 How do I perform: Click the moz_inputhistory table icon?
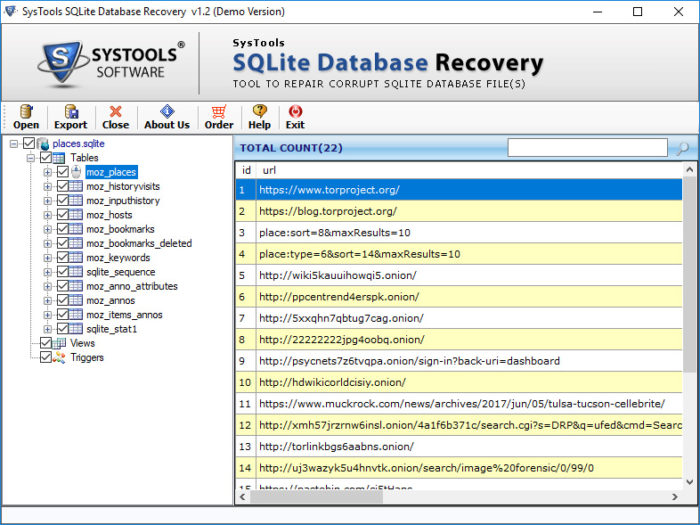[x=75, y=200]
